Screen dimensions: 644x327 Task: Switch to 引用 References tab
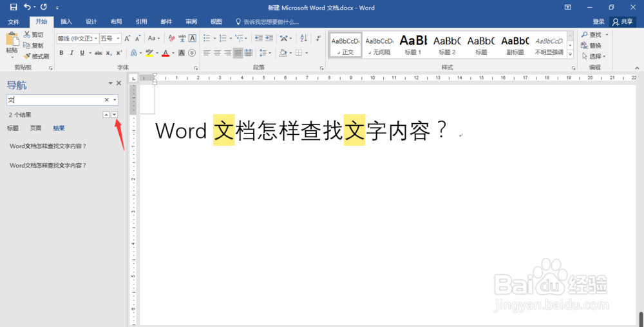(141, 21)
